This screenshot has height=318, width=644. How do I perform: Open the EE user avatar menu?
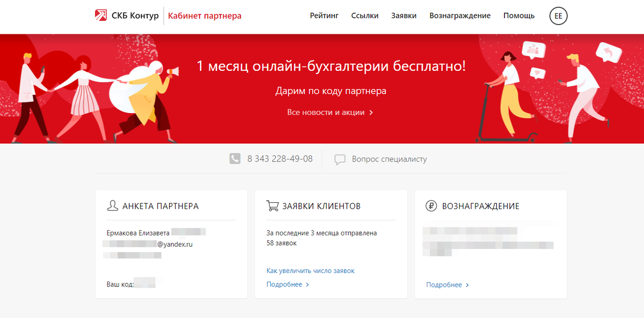tap(558, 16)
